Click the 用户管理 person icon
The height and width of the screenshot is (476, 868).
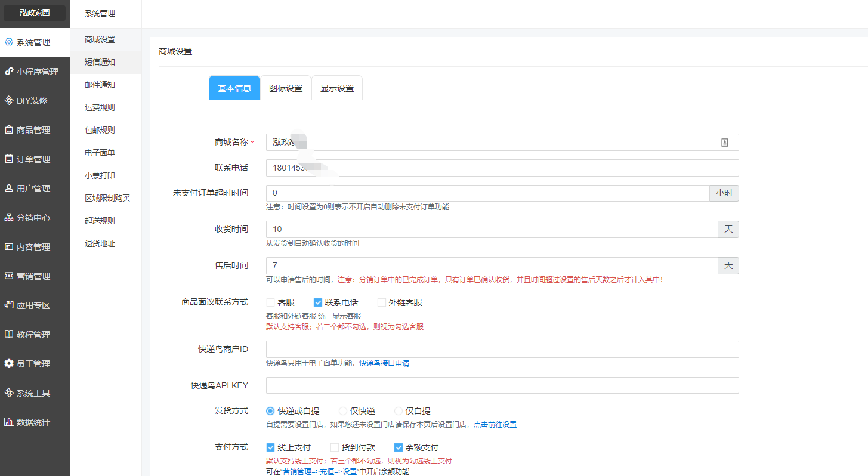[x=9, y=188]
